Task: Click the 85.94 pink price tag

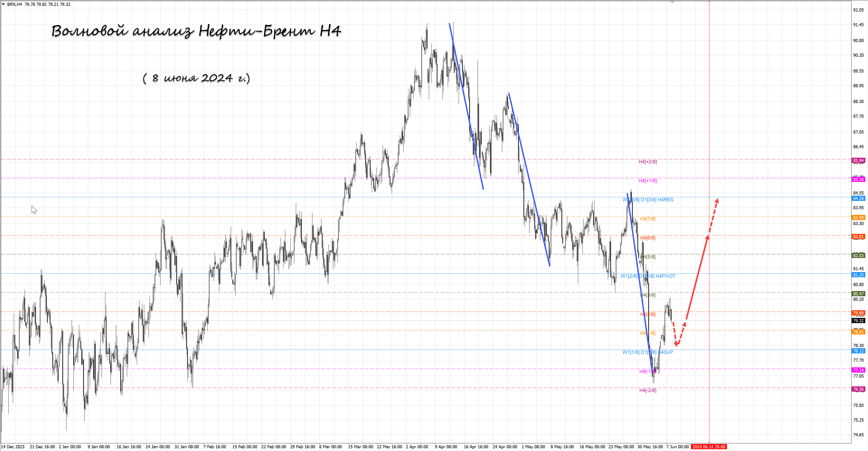Action: [x=858, y=160]
